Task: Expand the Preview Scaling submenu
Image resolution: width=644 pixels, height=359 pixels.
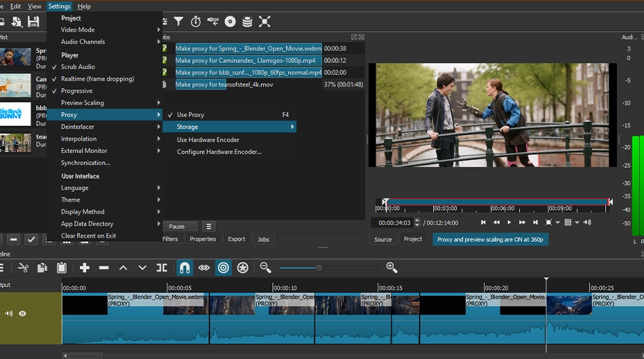Action: (104, 102)
